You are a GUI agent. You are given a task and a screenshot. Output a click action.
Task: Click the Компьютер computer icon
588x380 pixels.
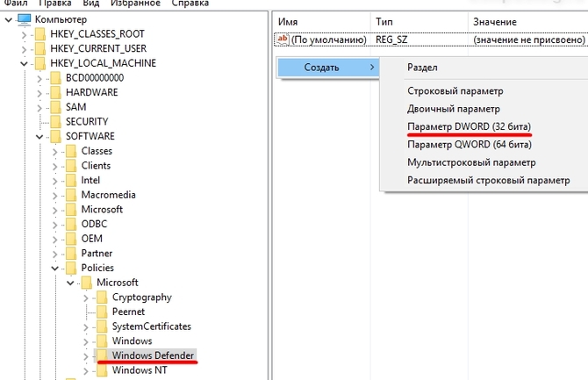(x=25, y=19)
